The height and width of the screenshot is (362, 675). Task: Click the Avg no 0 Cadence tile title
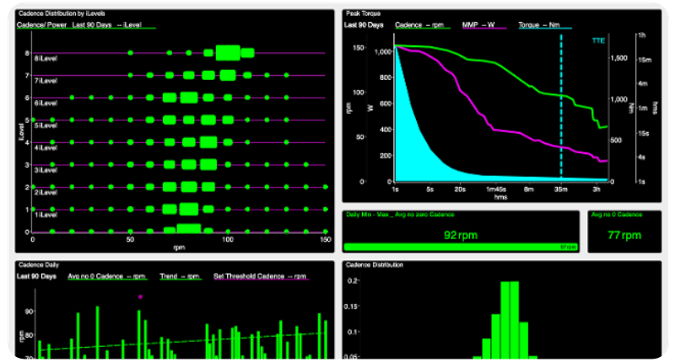point(616,214)
